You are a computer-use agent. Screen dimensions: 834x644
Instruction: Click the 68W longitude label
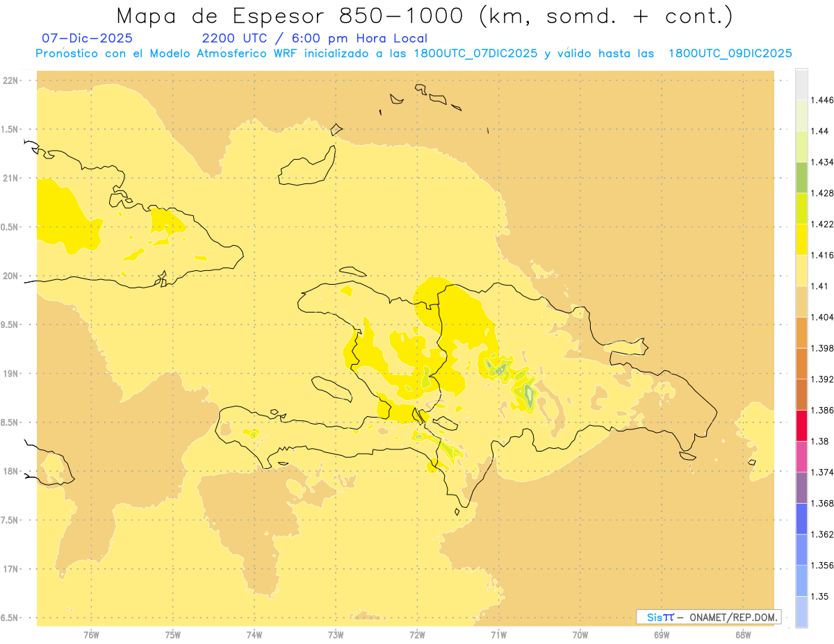(743, 635)
